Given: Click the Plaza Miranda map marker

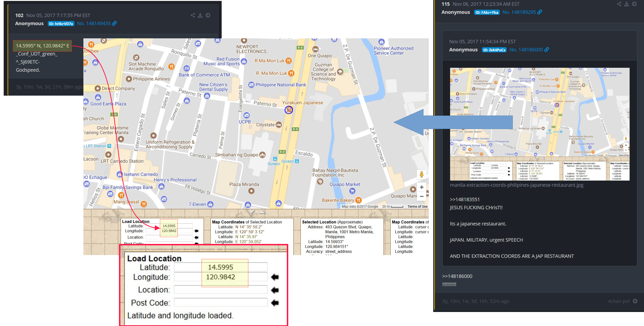Looking at the screenshot, I should point(251,191).
